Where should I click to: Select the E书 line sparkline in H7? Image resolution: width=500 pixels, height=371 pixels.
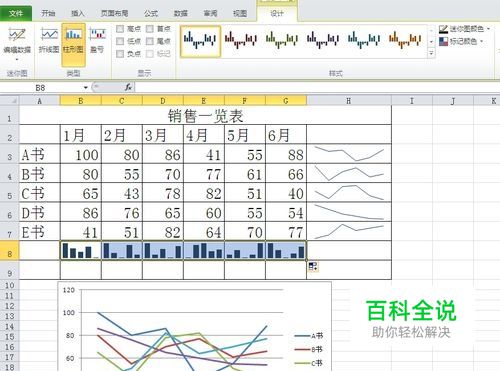[349, 231]
